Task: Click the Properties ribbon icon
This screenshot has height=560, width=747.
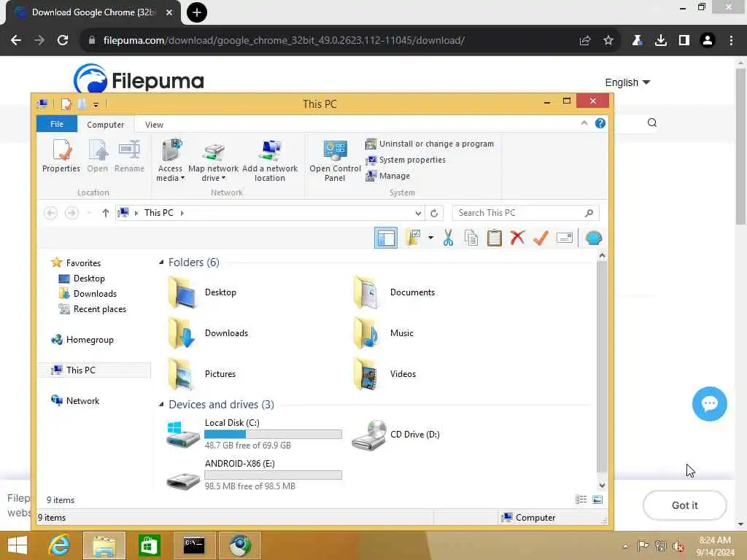Action: (x=61, y=156)
